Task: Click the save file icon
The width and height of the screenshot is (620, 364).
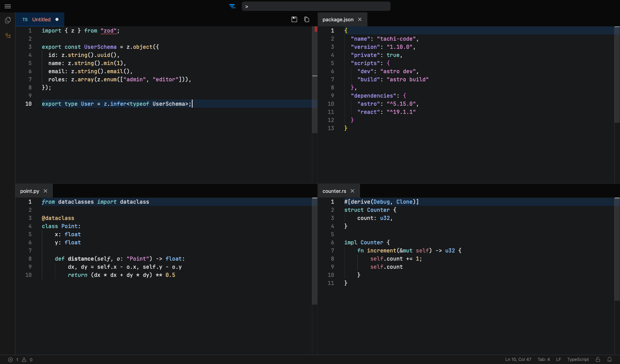Action: point(294,19)
